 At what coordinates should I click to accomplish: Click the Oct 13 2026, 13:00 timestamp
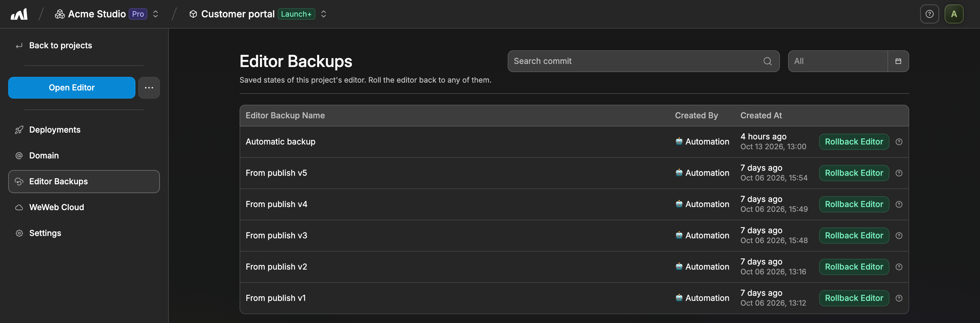773,147
